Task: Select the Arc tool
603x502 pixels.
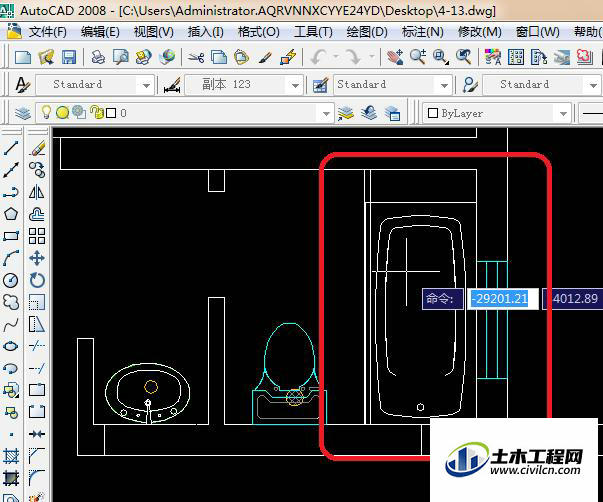Action: [11, 258]
